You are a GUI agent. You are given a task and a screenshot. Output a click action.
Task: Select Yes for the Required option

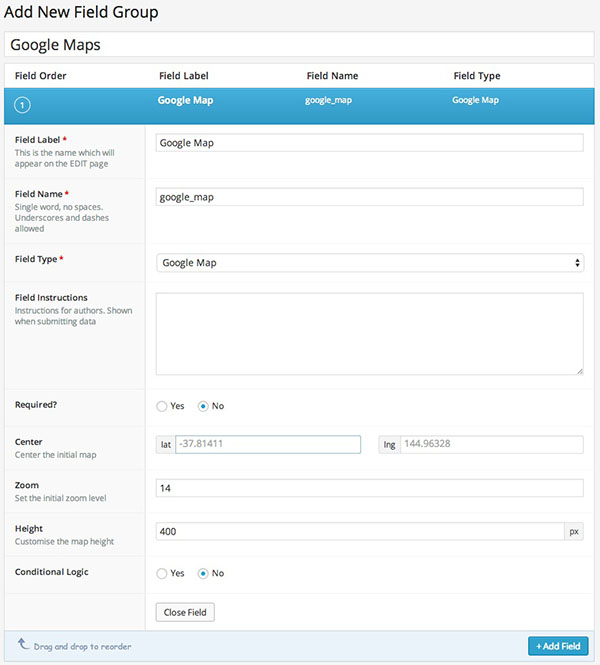163,406
